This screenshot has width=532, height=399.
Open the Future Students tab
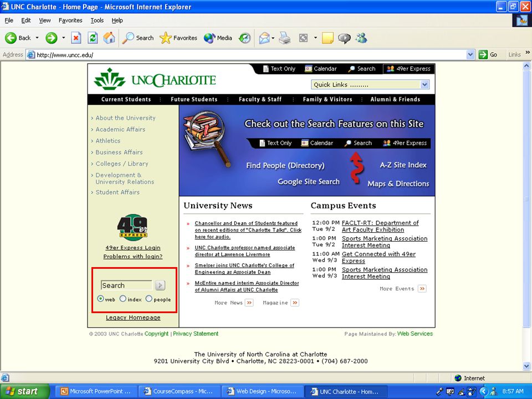tap(194, 99)
